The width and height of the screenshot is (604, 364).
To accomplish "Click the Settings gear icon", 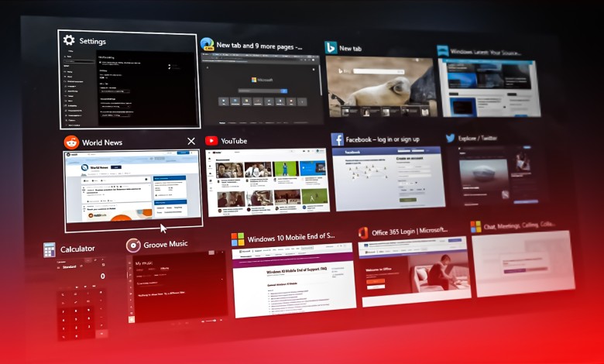I will tap(69, 40).
